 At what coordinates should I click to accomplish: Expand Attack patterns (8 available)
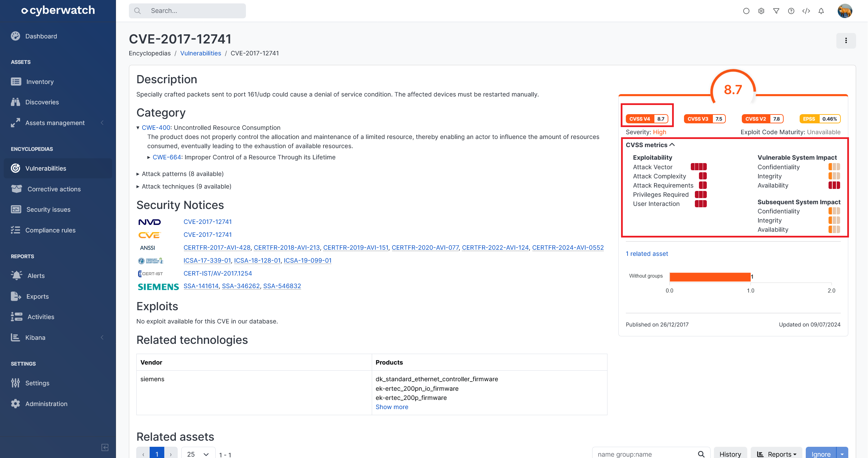[180, 174]
